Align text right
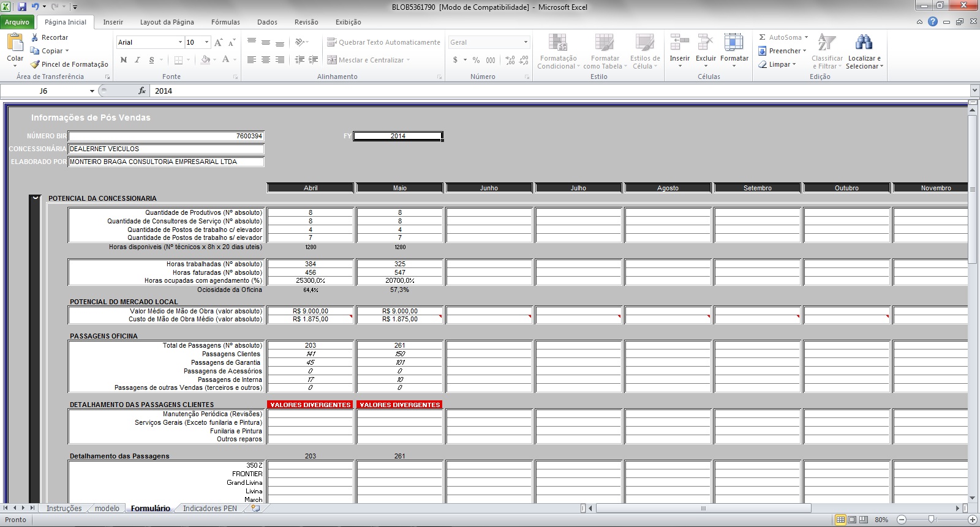 [280, 60]
